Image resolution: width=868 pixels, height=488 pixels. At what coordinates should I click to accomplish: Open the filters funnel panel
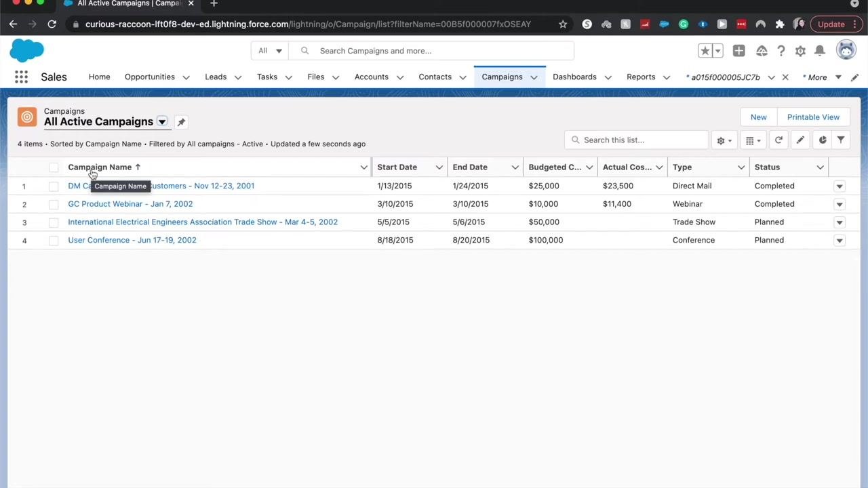point(841,140)
